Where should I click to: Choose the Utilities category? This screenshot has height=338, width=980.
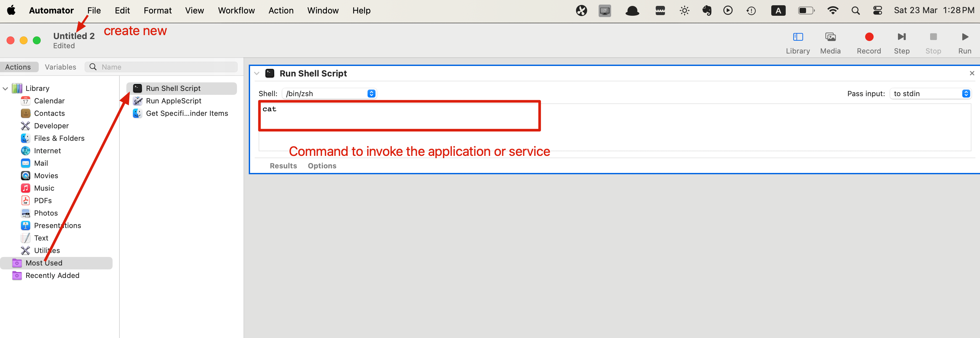(47, 251)
